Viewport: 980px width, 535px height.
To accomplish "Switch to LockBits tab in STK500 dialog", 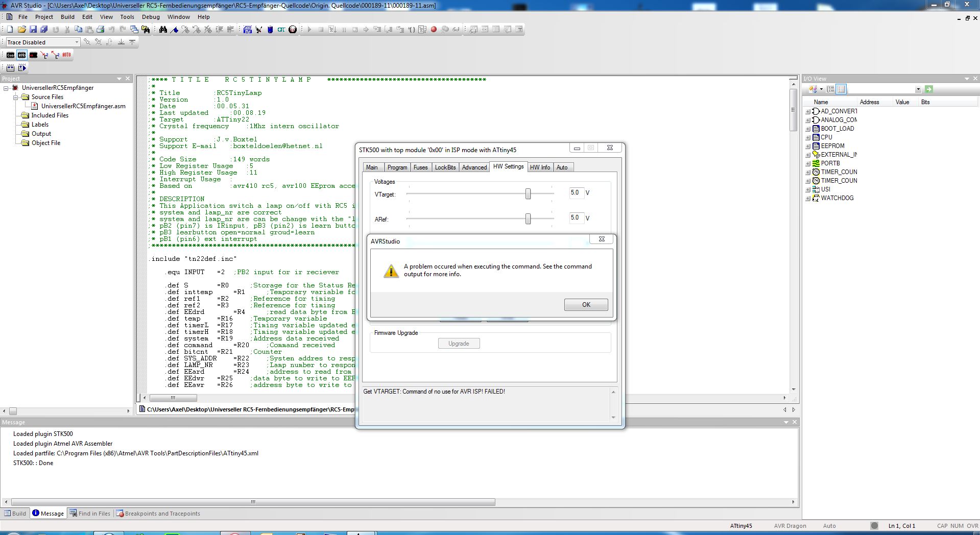I will pyautogui.click(x=445, y=167).
